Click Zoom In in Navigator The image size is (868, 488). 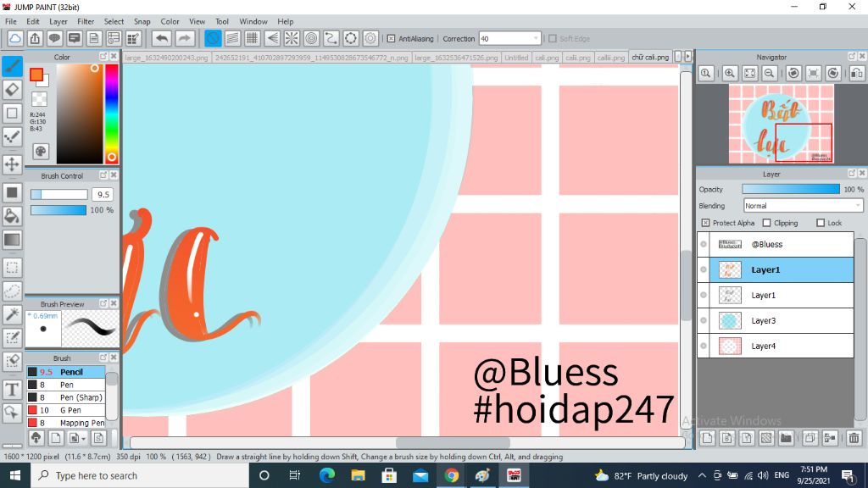[x=730, y=73]
